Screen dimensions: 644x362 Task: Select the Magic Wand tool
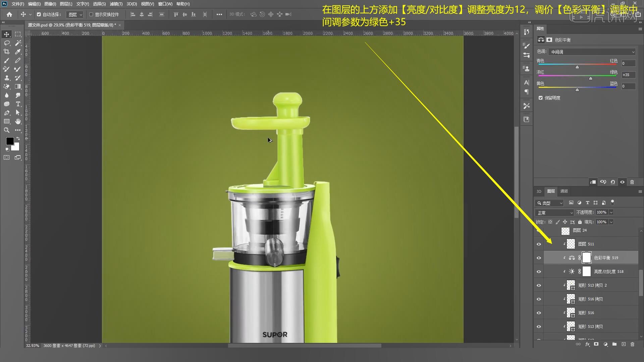[18, 43]
